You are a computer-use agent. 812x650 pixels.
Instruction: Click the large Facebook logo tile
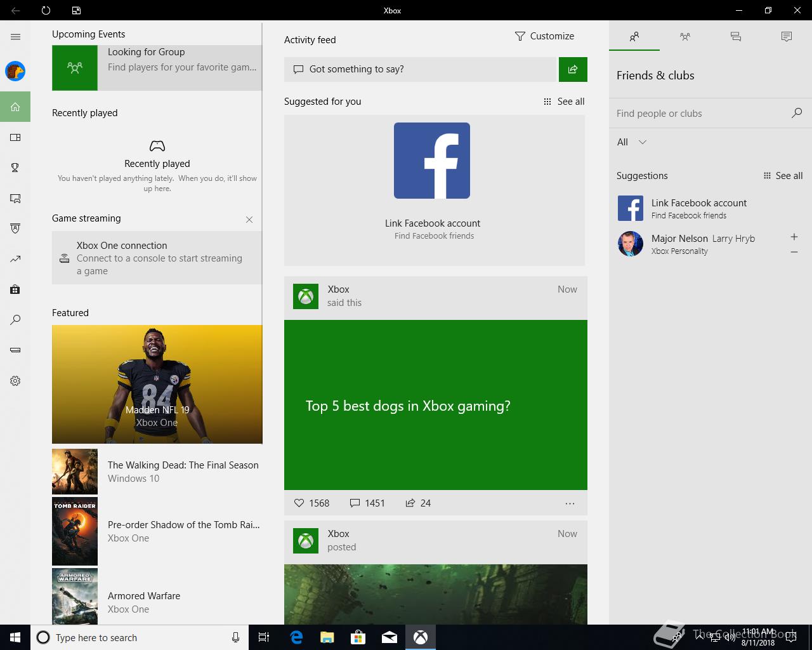[x=432, y=161]
